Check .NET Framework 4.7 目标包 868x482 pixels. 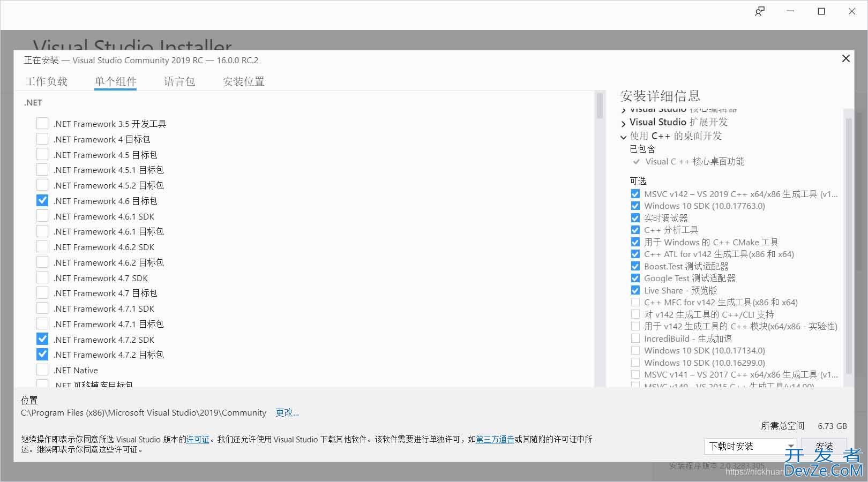tap(42, 293)
